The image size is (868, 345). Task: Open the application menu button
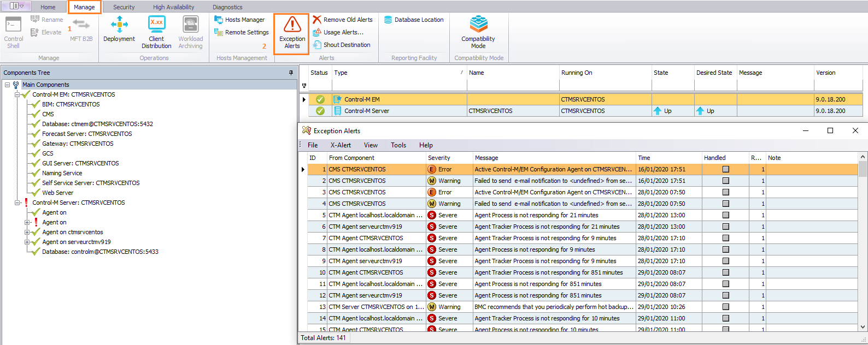coord(17,6)
